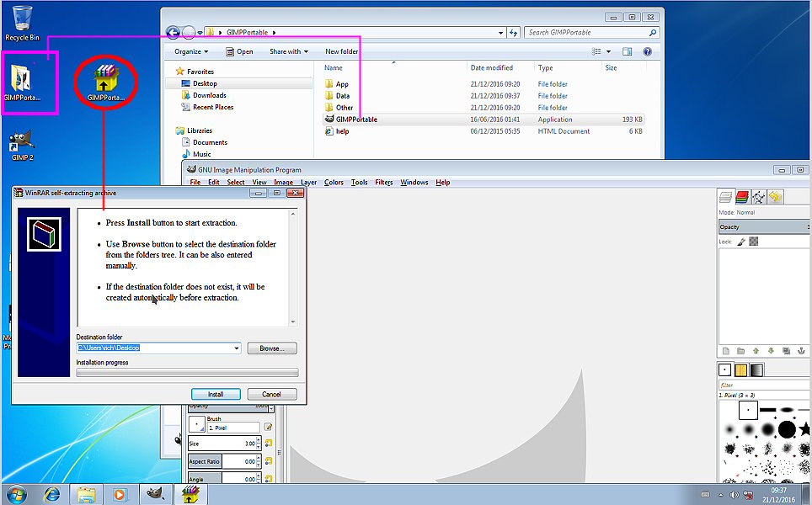The height and width of the screenshot is (505, 812).
Task: Click reset Aspect Ratio icon
Action: 268,461
